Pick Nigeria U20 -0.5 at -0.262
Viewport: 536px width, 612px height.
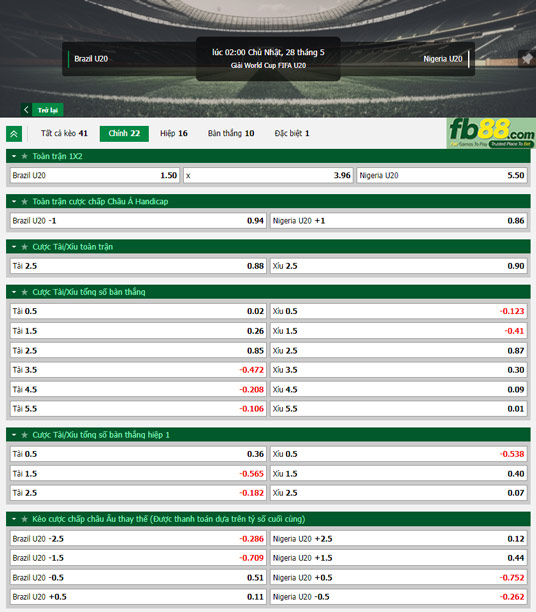click(x=399, y=597)
